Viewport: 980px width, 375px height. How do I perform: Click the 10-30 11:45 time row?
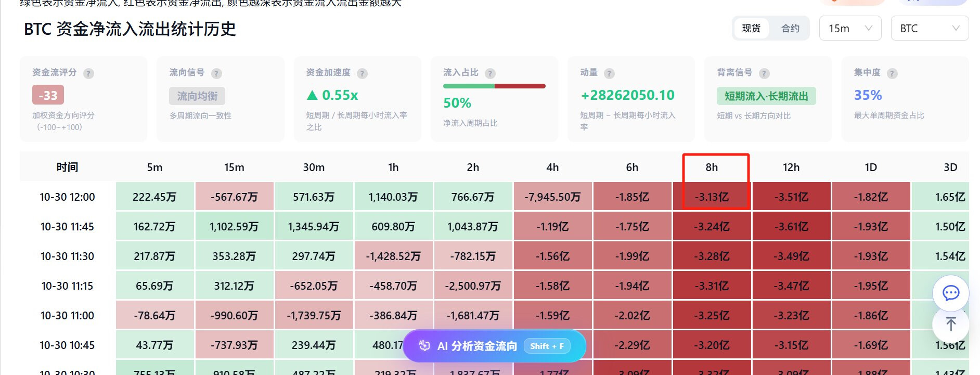(x=68, y=227)
